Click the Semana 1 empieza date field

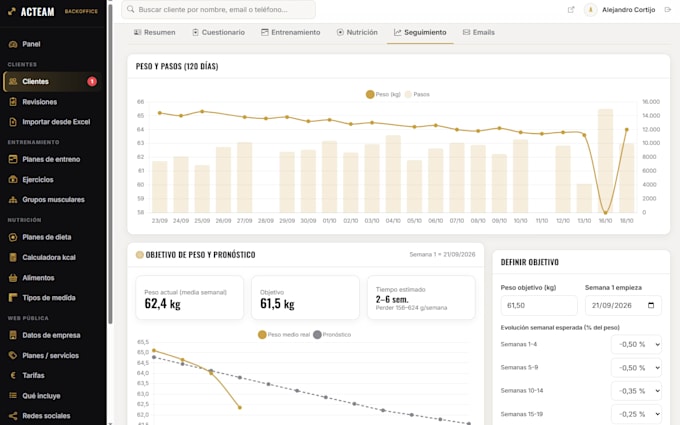(623, 305)
